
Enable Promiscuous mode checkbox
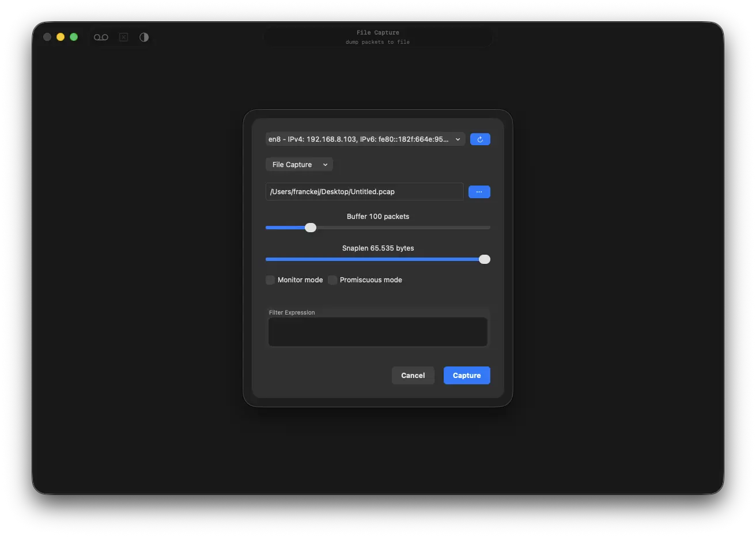[332, 280]
